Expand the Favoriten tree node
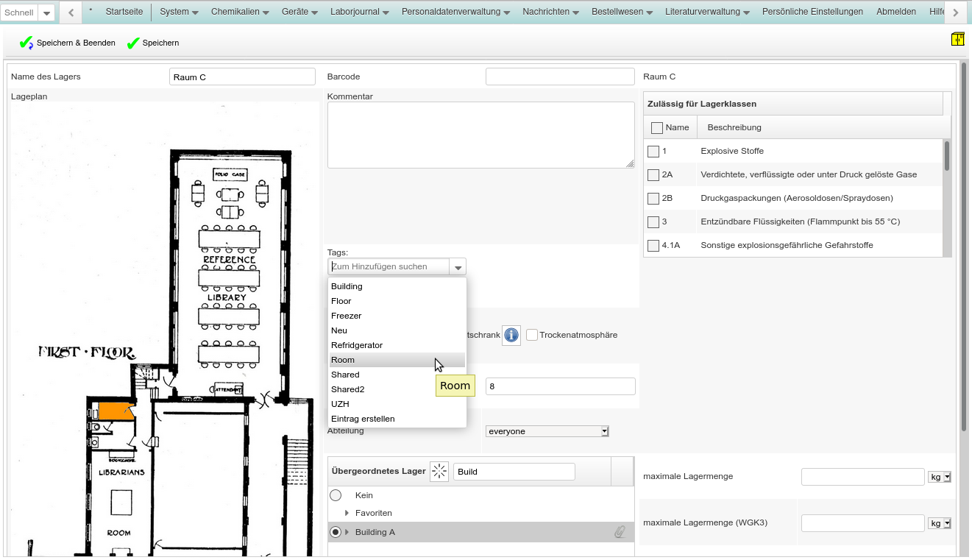Image resolution: width=972 pixels, height=560 pixels. click(x=347, y=513)
